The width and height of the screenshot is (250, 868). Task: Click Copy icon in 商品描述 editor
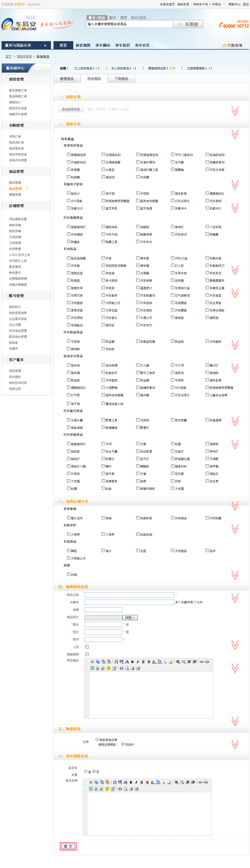98,662
